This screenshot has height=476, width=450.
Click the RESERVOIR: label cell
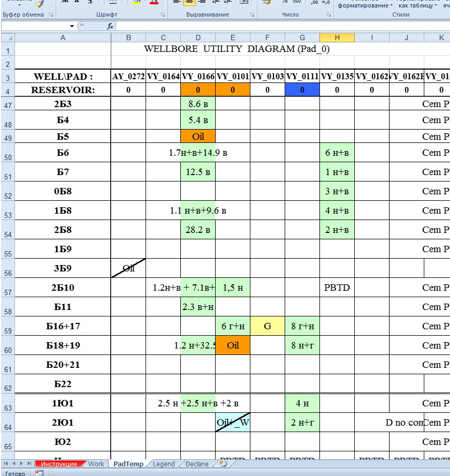(x=63, y=90)
